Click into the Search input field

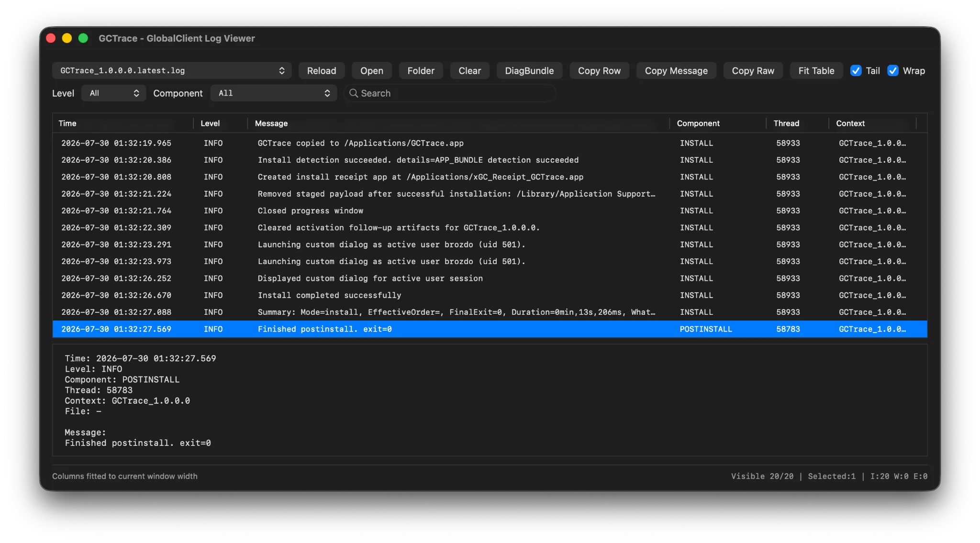tap(450, 93)
